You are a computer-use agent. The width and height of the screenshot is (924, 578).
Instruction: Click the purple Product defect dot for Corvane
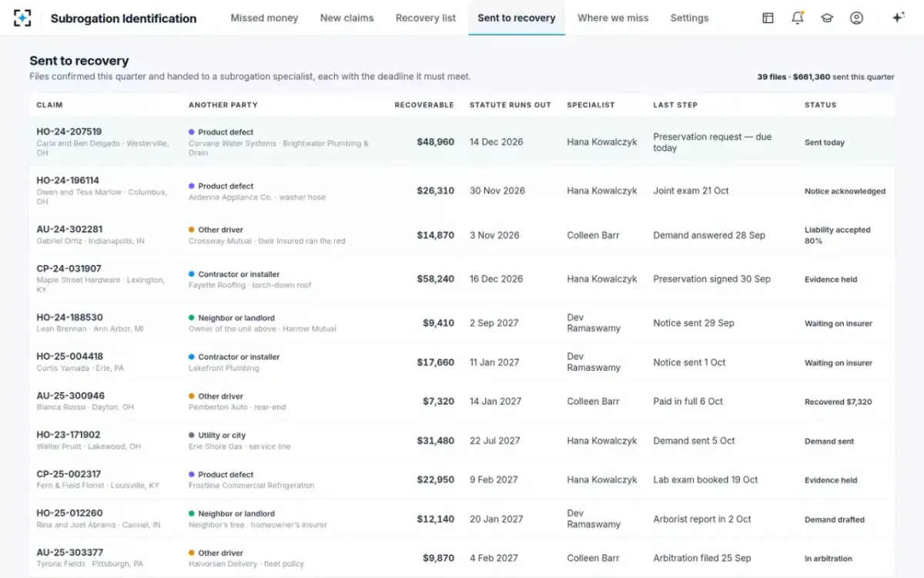pos(192,132)
